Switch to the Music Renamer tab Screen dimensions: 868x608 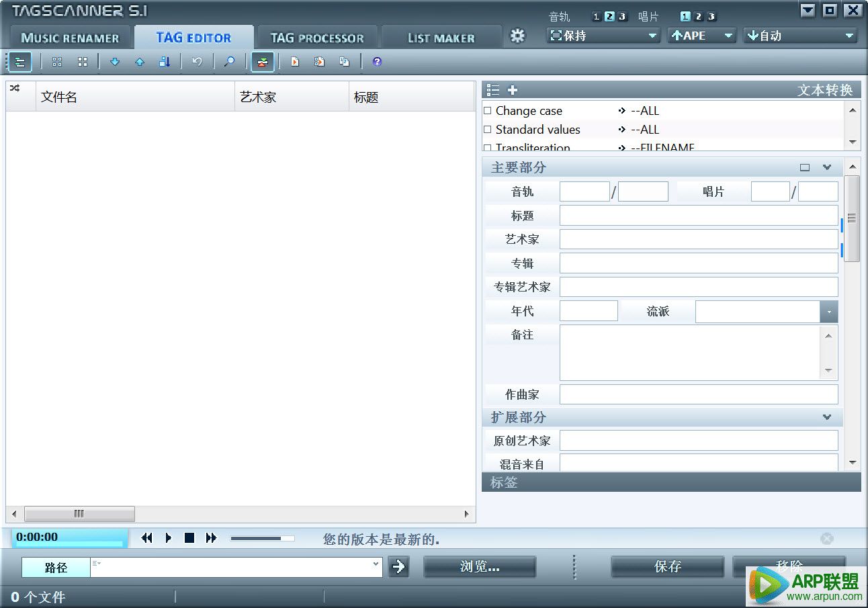point(70,37)
